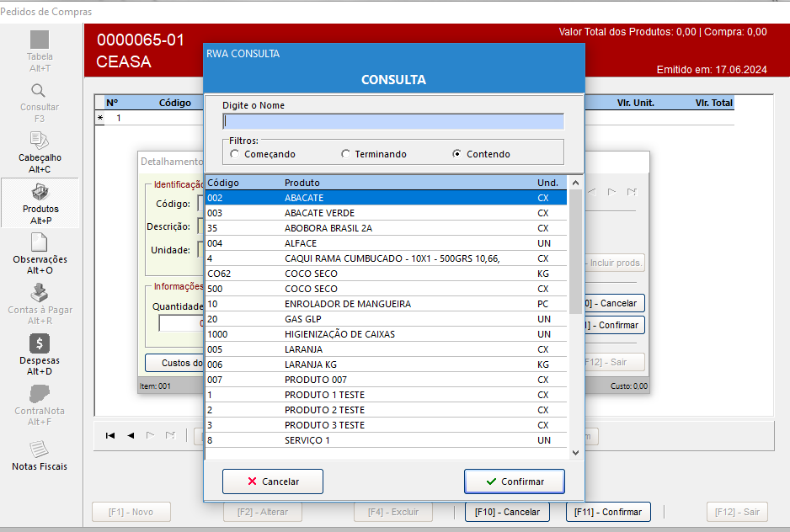Go to last record in grid navigator
Screen dimensions: 790x532
(170, 435)
